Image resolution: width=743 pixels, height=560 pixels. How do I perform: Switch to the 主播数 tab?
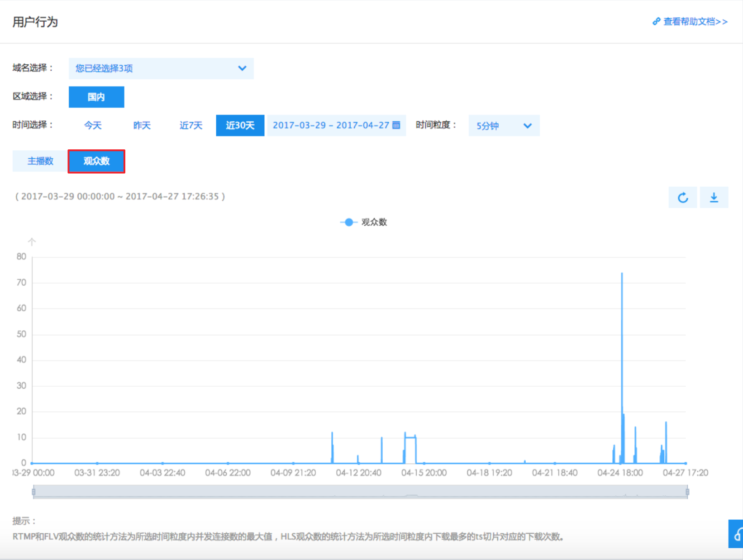(40, 161)
